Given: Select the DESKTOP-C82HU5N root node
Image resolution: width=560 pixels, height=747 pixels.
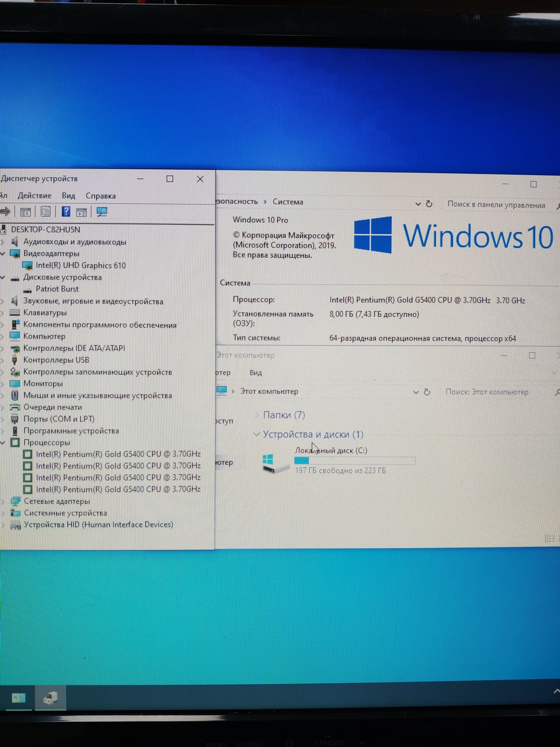Looking at the screenshot, I should pos(45,229).
